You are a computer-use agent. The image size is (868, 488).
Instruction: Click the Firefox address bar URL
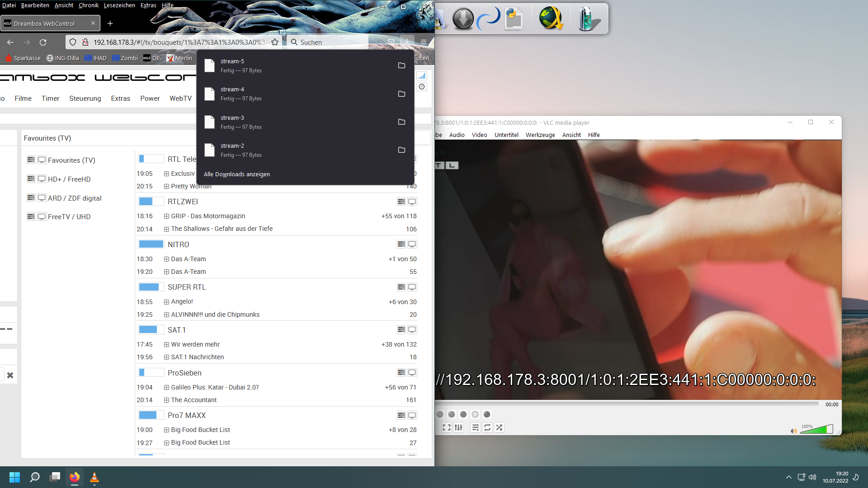click(x=179, y=42)
